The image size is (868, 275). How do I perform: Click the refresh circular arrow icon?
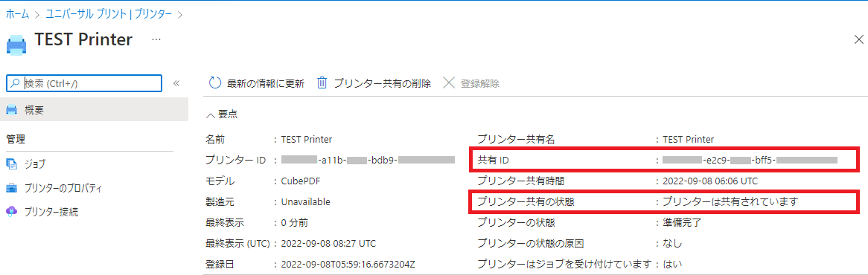[215, 83]
